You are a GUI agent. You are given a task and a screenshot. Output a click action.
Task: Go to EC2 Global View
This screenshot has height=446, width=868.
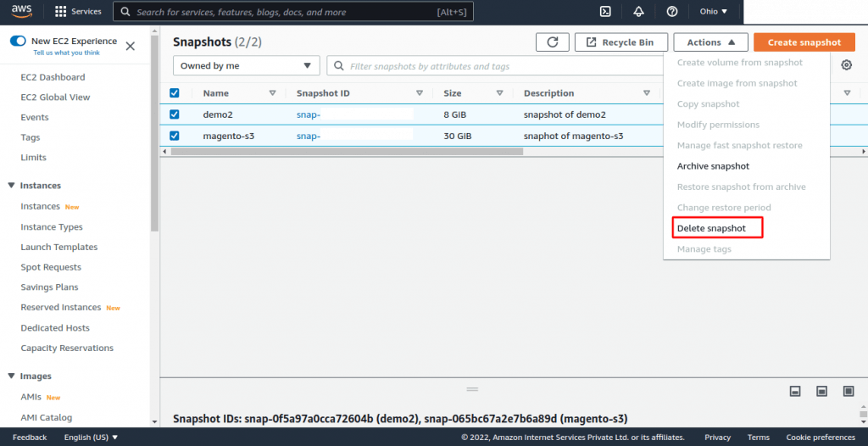tap(55, 97)
